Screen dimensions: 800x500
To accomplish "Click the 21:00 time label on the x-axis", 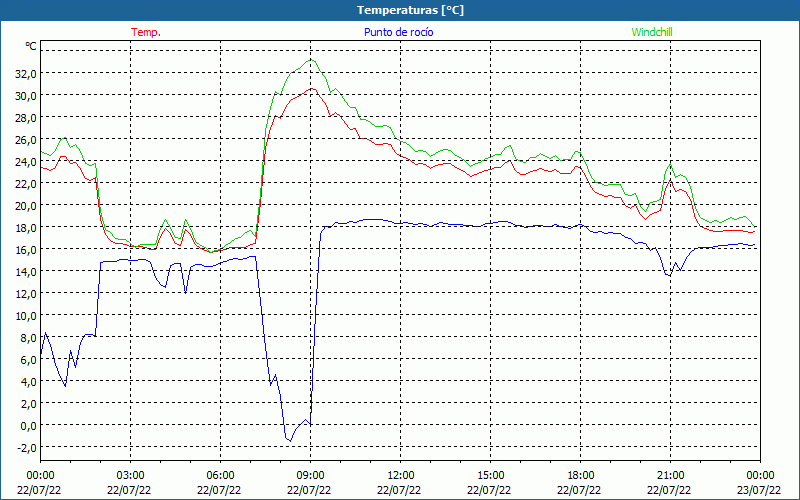I will coord(670,476).
